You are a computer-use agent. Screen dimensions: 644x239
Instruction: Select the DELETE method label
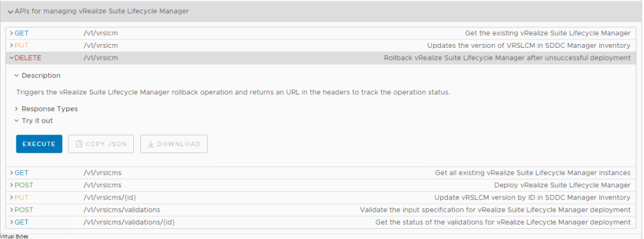point(28,58)
